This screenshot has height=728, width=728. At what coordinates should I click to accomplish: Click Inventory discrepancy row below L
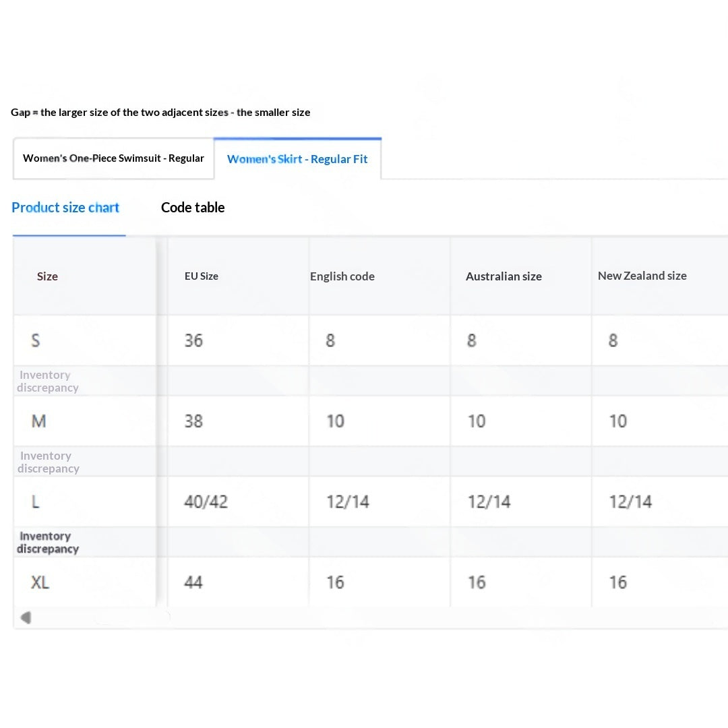click(371, 542)
